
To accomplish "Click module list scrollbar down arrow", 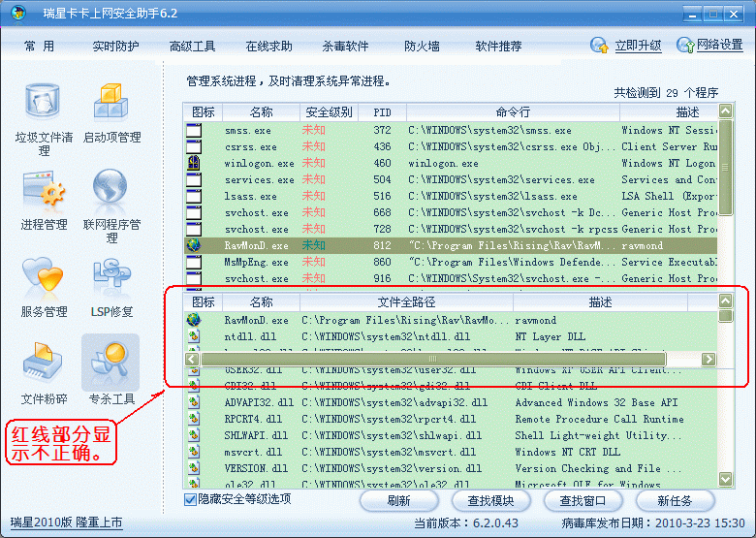I will 726,479.
